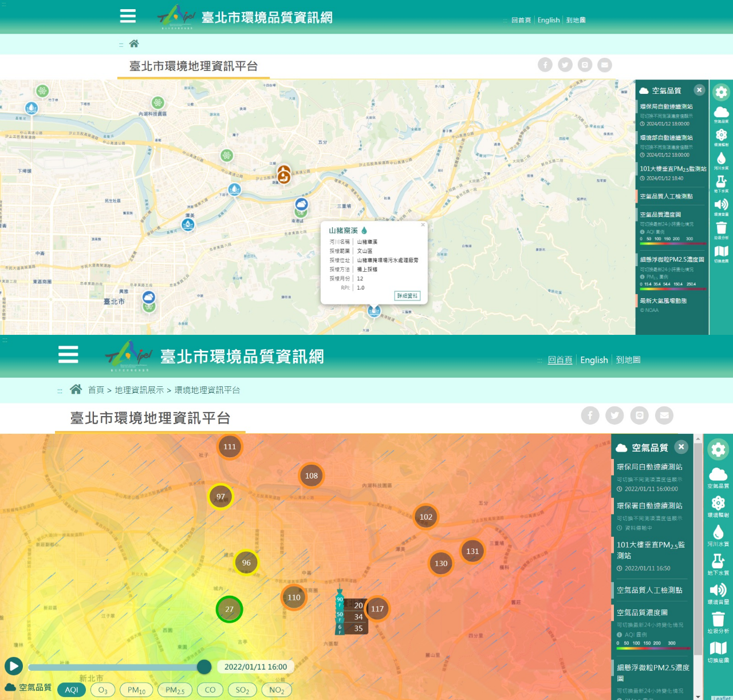Share 2024 map page by email
The width and height of the screenshot is (733, 700).
(x=605, y=65)
